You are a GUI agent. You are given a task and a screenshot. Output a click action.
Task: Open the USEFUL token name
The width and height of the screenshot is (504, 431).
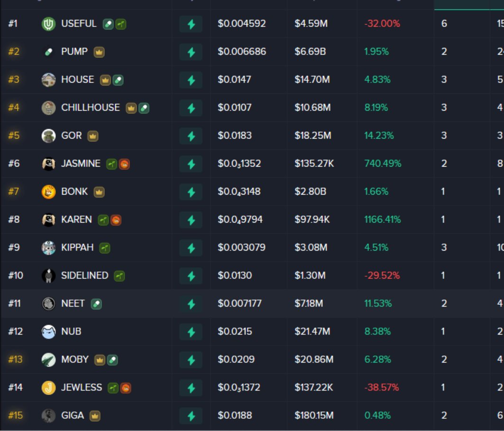point(79,24)
